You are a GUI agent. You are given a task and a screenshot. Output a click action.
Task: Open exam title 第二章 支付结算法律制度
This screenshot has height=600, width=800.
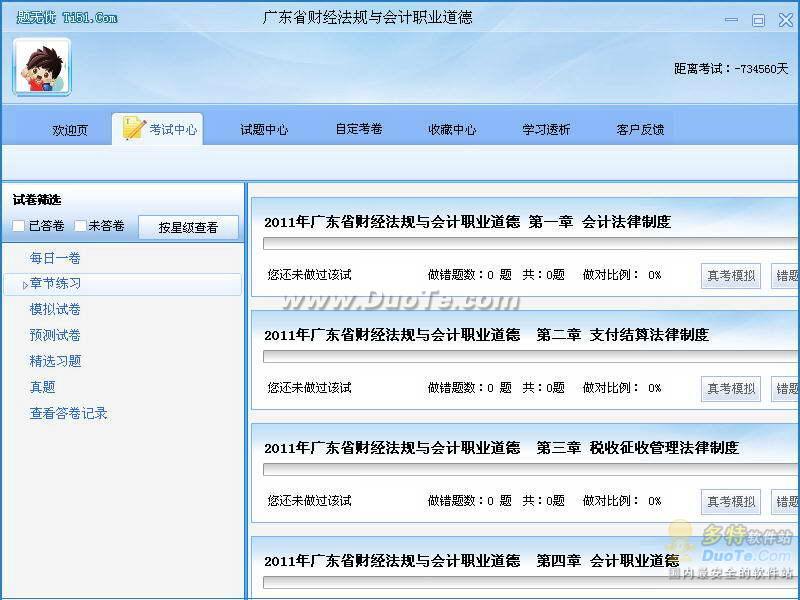point(487,335)
